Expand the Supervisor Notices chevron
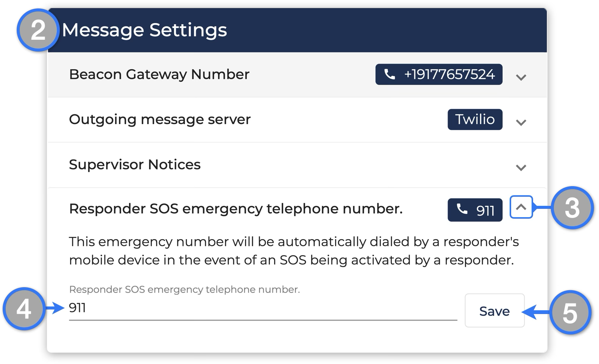599x364 pixels. (521, 167)
